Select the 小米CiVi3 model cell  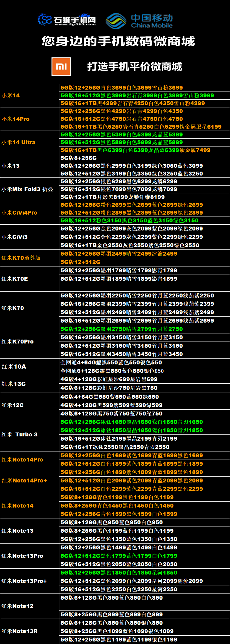point(30,237)
